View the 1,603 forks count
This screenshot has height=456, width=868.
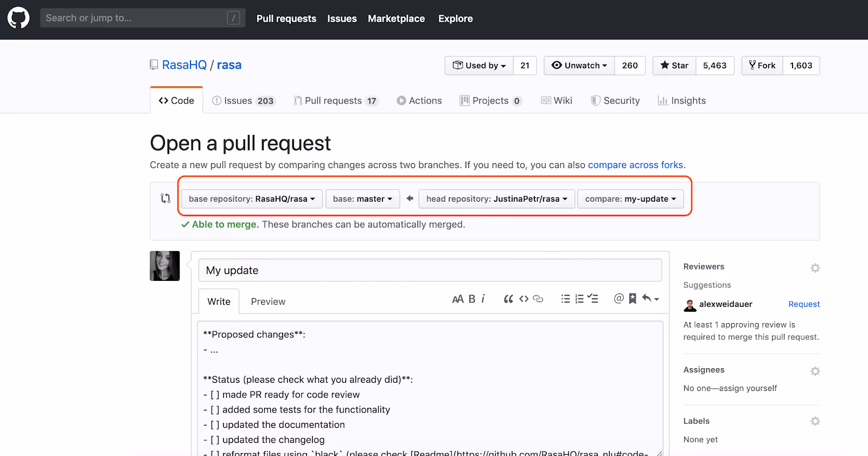(x=801, y=66)
